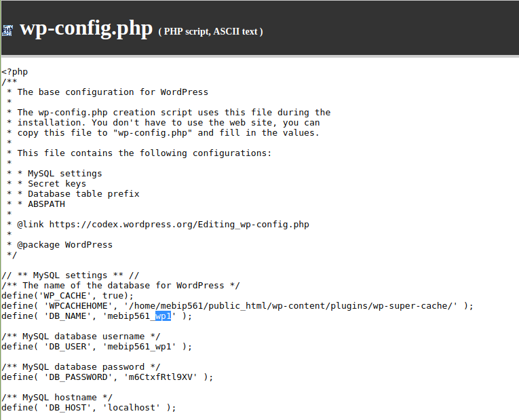The height and width of the screenshot is (420, 519).
Task: Click the 'MySQL hostname' comment line
Action: tap(57, 397)
